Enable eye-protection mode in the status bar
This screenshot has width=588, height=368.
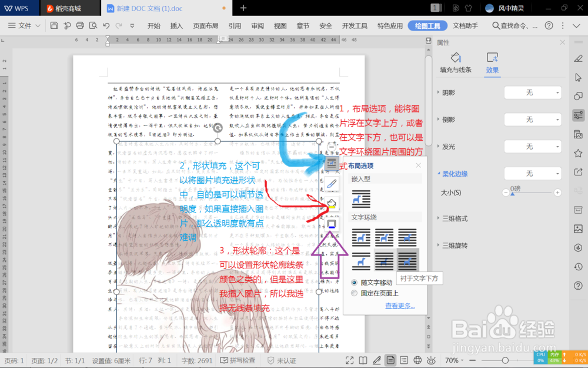pos(432,360)
